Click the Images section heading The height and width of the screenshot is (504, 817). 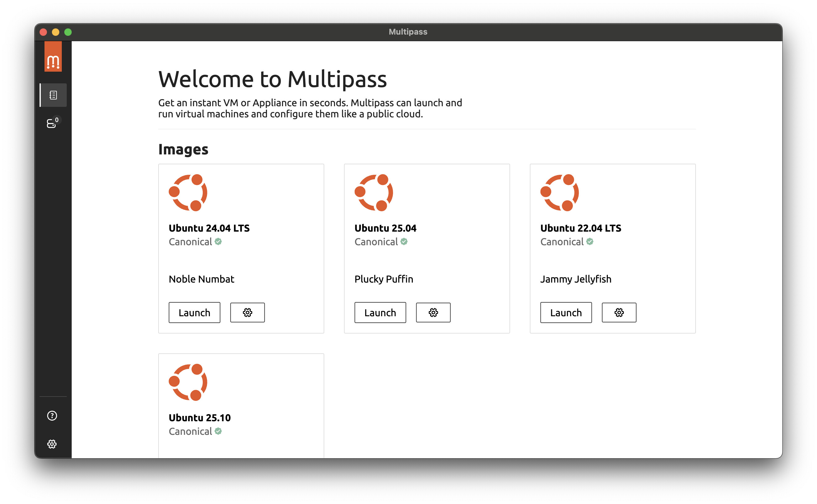pyautogui.click(x=183, y=149)
